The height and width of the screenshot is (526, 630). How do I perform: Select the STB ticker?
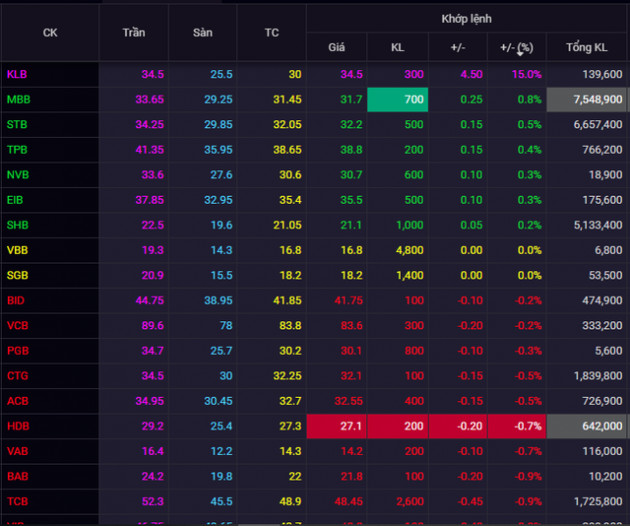[x=17, y=125]
